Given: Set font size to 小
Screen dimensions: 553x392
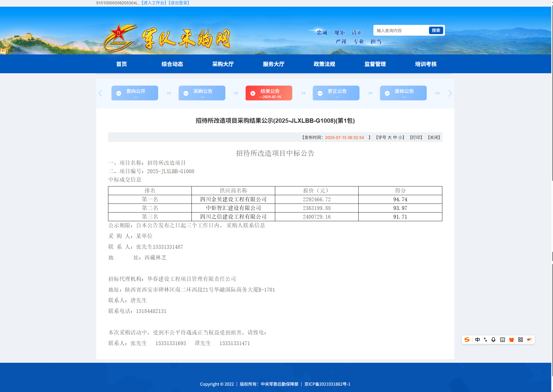Looking at the screenshot, I should 400,138.
